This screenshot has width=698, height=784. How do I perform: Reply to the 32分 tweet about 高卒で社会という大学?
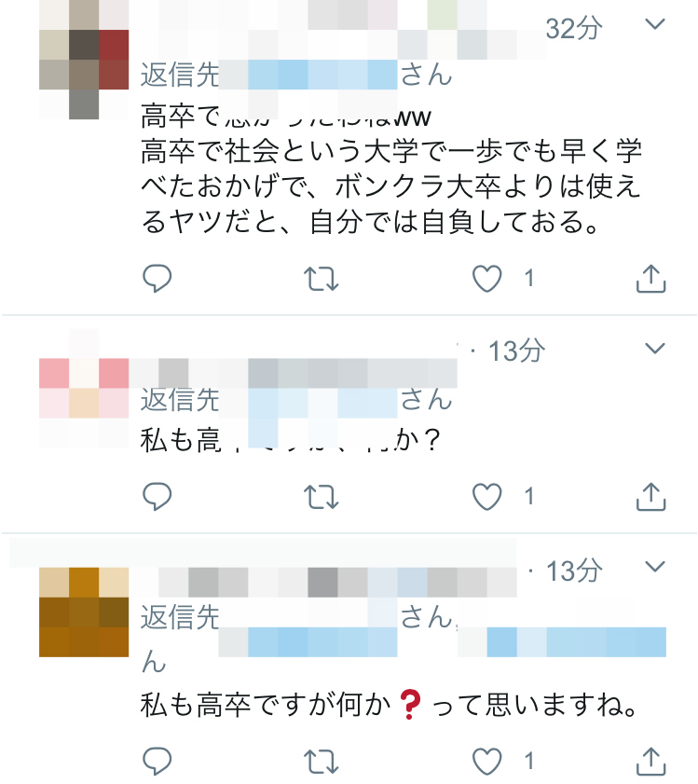(157, 279)
